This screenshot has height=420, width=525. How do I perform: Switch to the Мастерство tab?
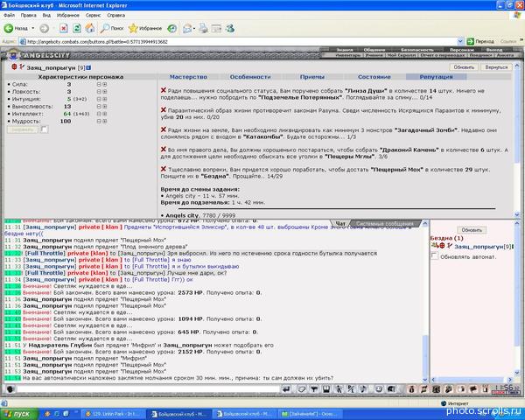pyautogui.click(x=188, y=77)
